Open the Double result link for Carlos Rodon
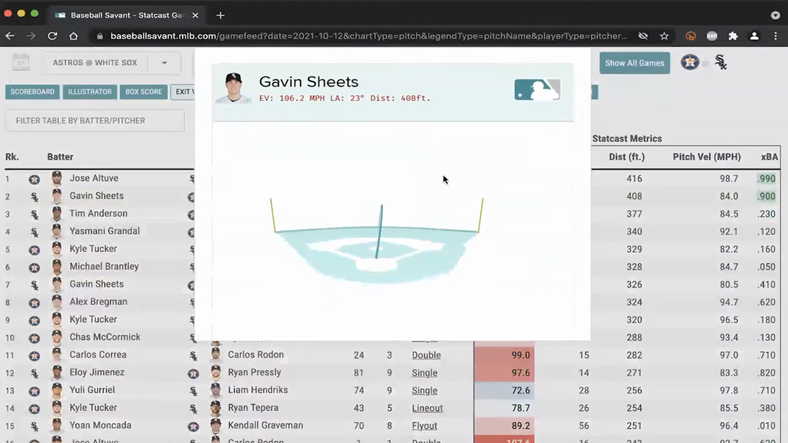 (x=426, y=355)
